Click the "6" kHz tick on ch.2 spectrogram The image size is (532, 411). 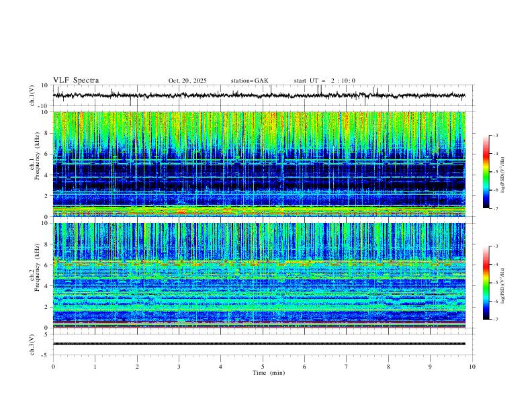(x=47, y=265)
